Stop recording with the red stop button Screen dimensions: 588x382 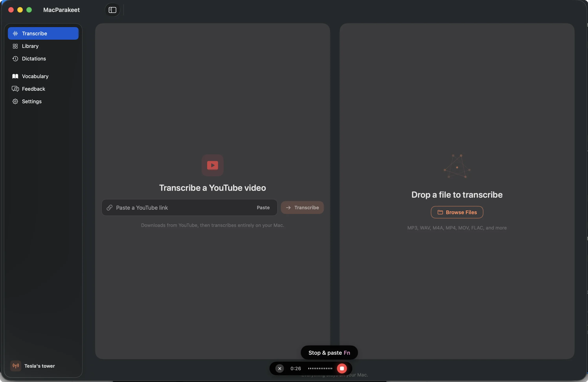pyautogui.click(x=342, y=368)
